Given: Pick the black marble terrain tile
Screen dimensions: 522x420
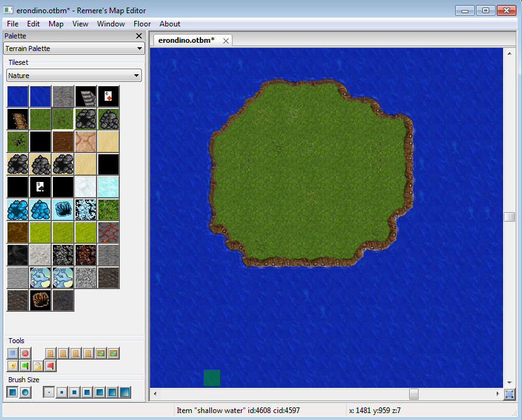Looking at the screenshot, I should click(18, 254).
